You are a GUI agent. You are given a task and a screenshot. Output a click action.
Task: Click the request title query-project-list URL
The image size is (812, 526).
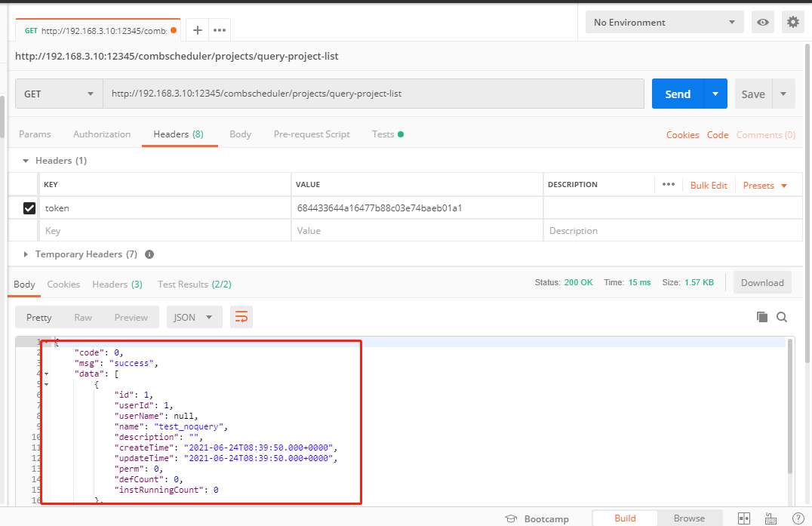pyautogui.click(x=177, y=56)
